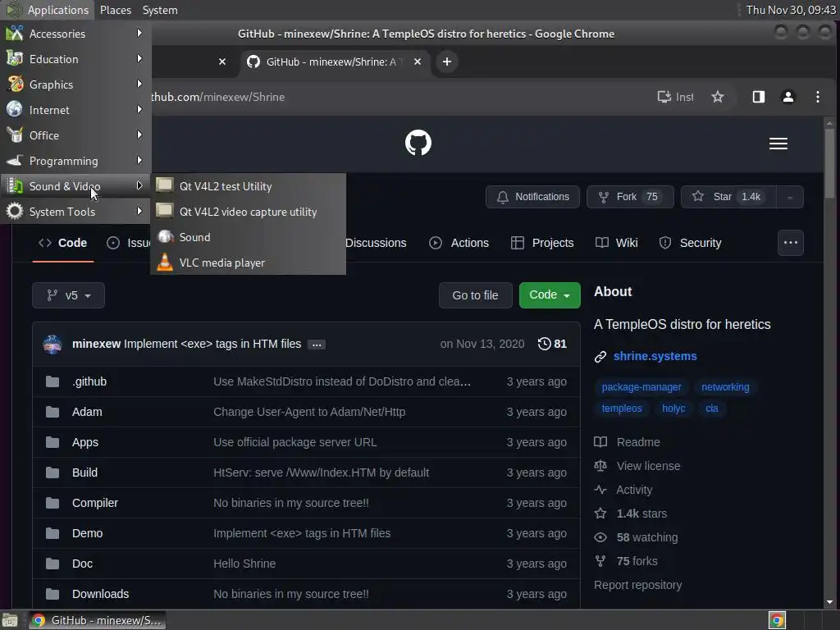Open the Apps folder
This screenshot has width=840, height=630.
85,442
